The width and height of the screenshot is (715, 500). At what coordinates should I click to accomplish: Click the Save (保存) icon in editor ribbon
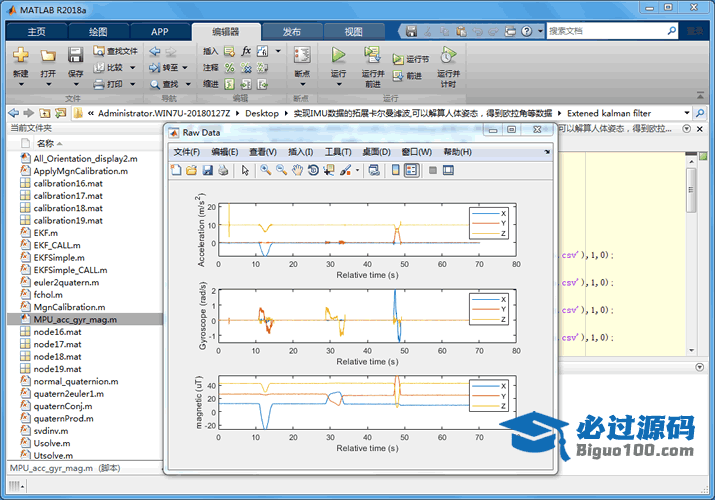[76, 56]
